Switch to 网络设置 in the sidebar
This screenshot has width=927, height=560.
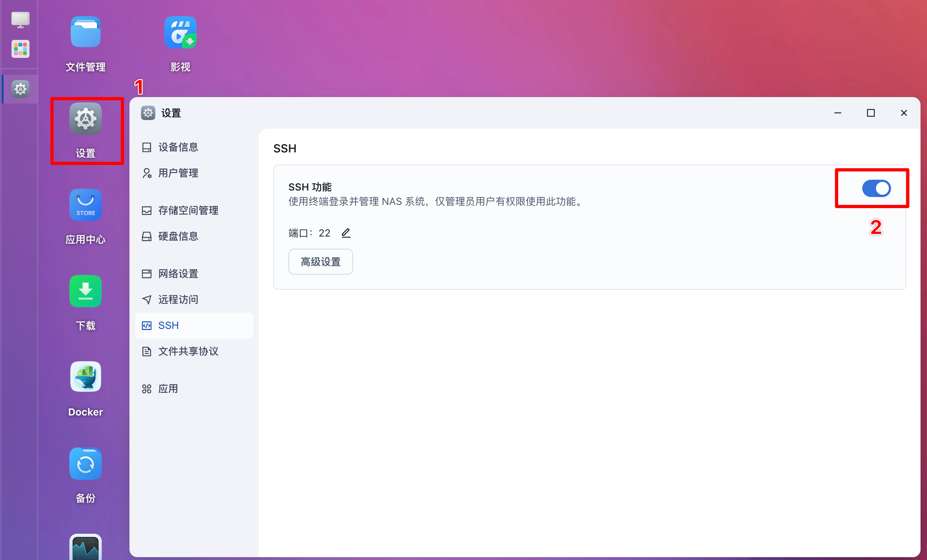coord(178,274)
